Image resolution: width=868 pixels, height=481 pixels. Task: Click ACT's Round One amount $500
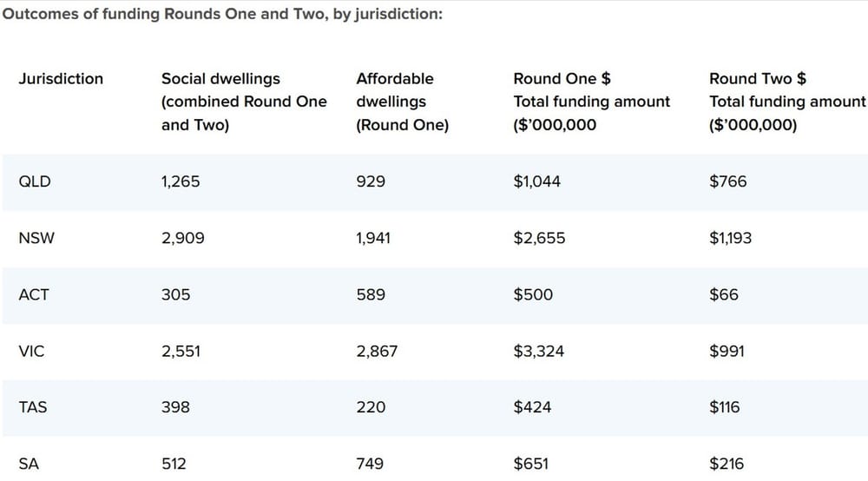coord(533,295)
